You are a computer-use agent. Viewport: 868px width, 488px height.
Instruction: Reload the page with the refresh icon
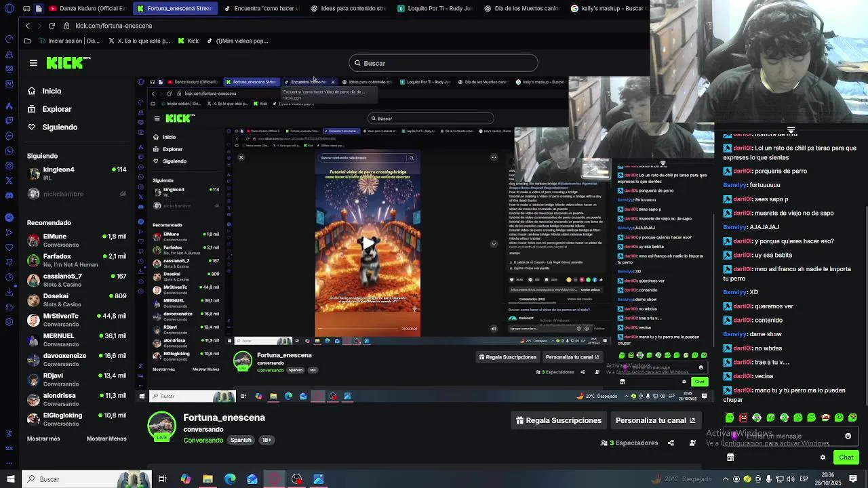(52, 26)
